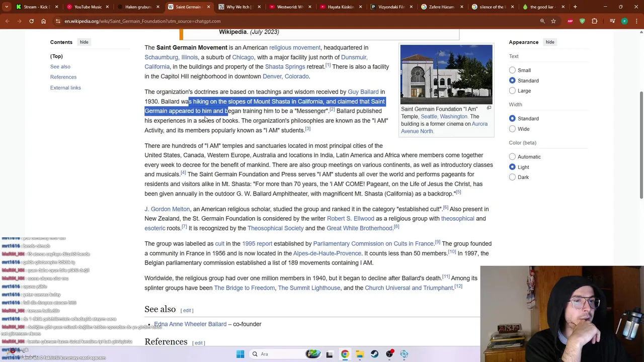Open a new browser tab
The height and width of the screenshot is (362, 644).
(x=575, y=7)
